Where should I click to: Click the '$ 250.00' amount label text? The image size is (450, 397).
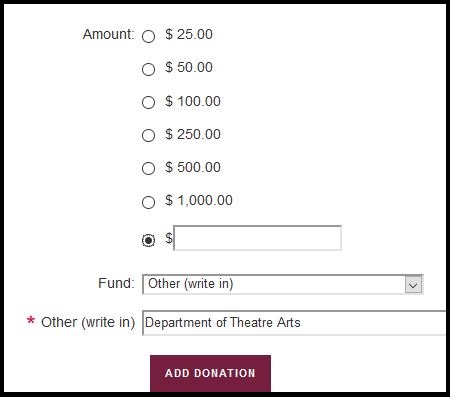[193, 134]
